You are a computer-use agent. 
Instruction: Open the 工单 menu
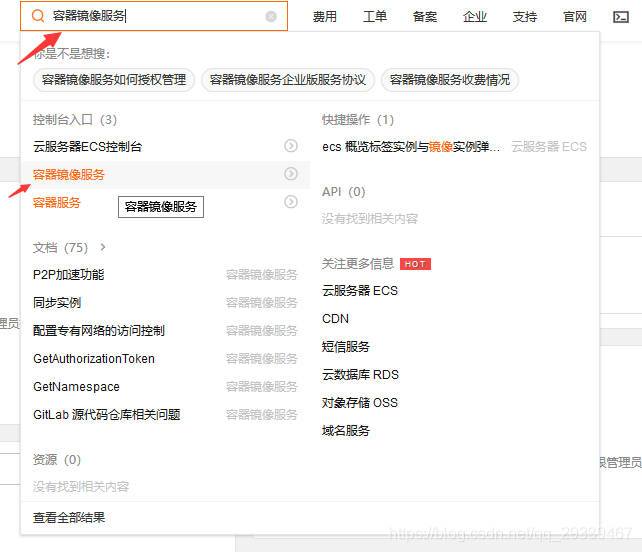[x=375, y=17]
